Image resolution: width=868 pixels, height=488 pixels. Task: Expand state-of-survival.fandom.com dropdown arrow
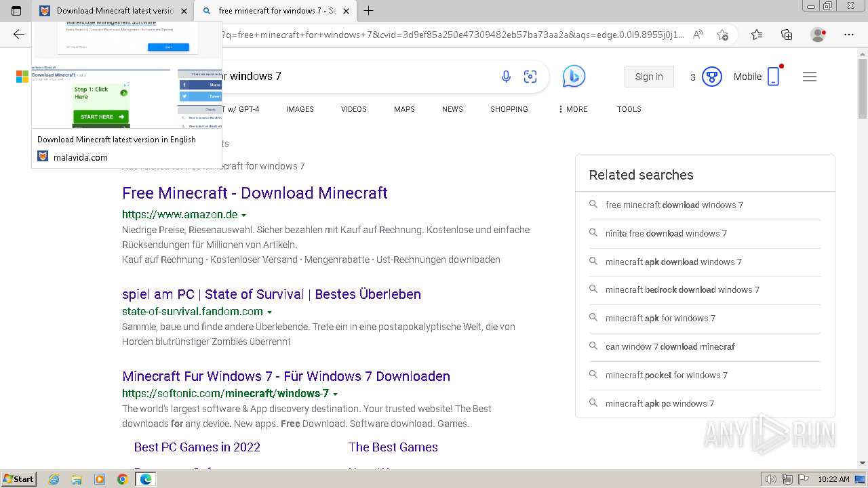tap(269, 312)
